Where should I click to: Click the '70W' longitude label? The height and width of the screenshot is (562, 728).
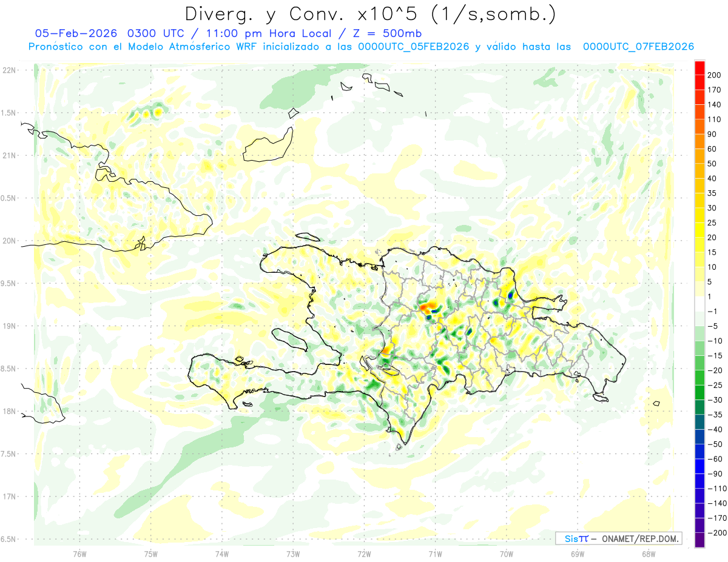coord(507,554)
